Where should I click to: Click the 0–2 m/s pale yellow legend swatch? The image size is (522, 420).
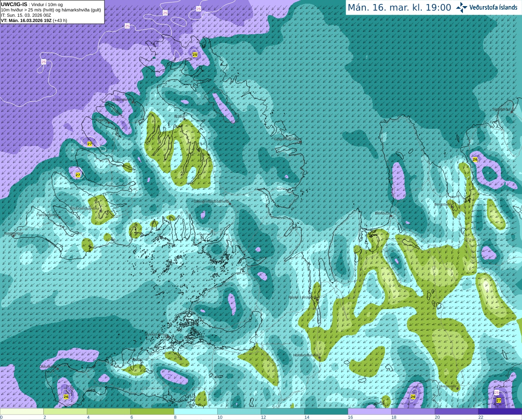point(22,411)
